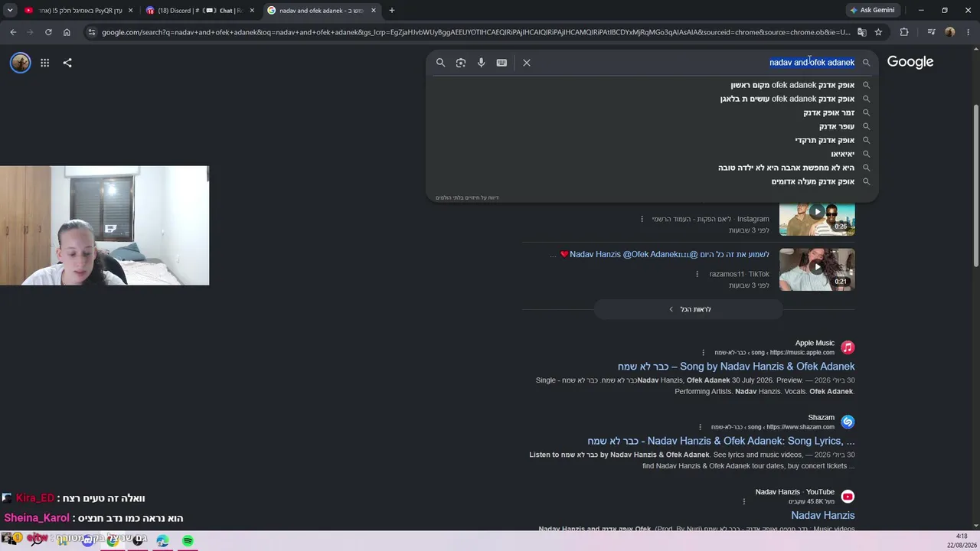Viewport: 980px width, 551px height.
Task: Open Apple Music song result link
Action: click(x=736, y=367)
